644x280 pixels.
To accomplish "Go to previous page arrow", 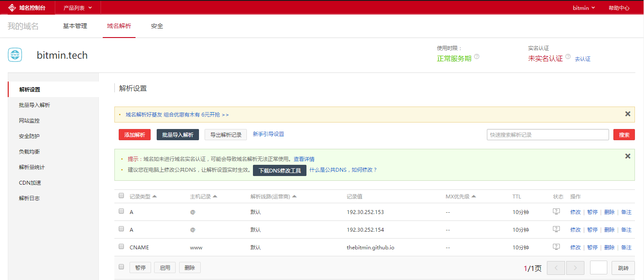I will tap(556, 268).
